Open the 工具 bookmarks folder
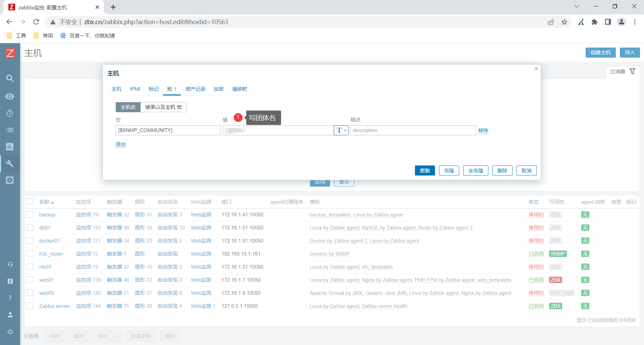Image resolution: width=644 pixels, height=345 pixels. [x=16, y=36]
